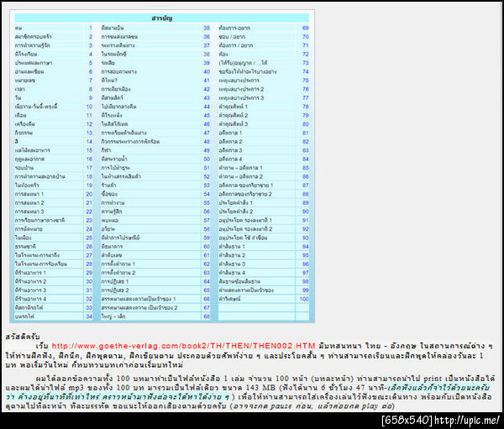This screenshot has height=429, width=504.
Task: Open page number 75 link
Action: coord(306,81)
